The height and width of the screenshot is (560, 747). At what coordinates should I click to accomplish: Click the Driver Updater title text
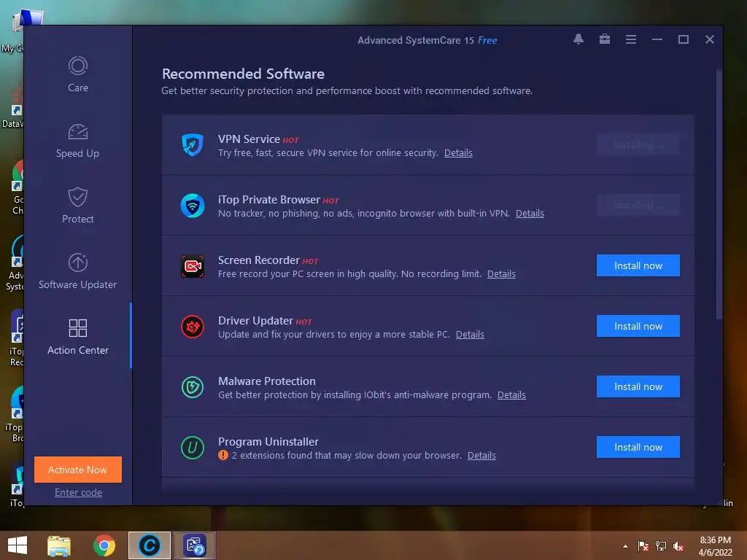pyautogui.click(x=255, y=321)
